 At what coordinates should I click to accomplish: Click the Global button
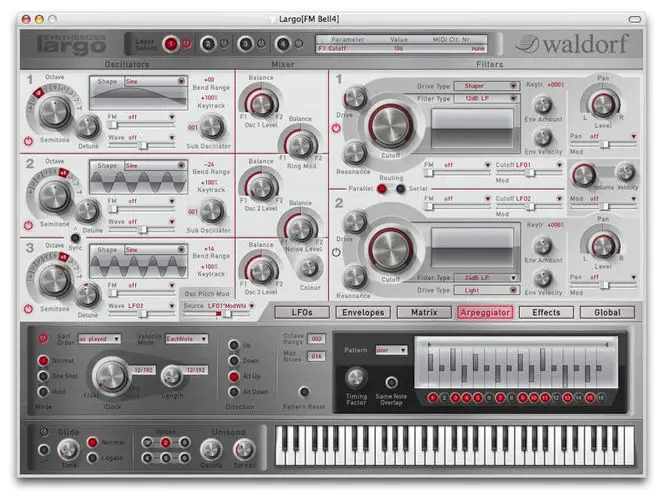coord(606,312)
